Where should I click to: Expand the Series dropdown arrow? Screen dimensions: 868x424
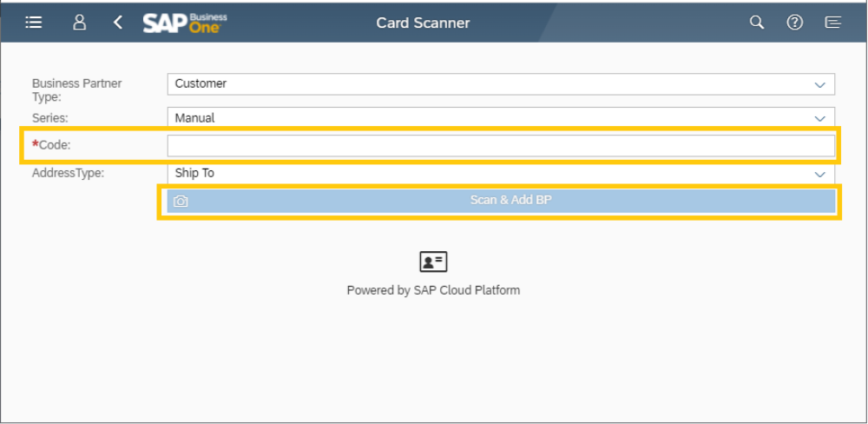coord(820,119)
